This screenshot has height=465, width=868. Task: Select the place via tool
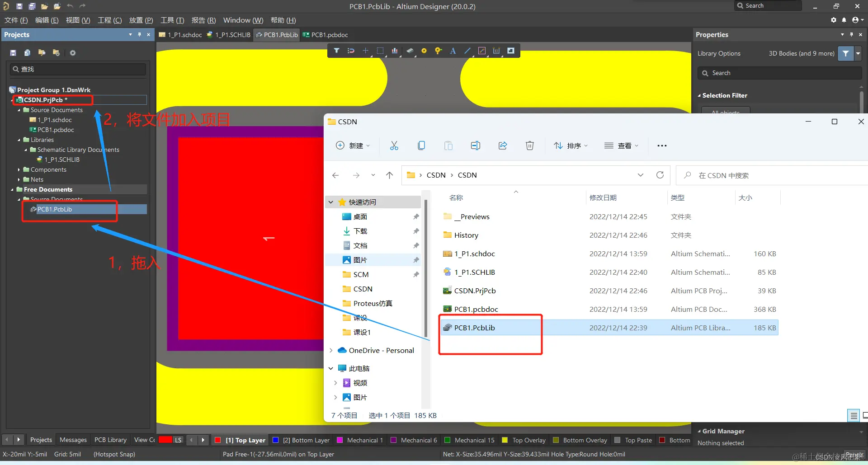pos(438,51)
